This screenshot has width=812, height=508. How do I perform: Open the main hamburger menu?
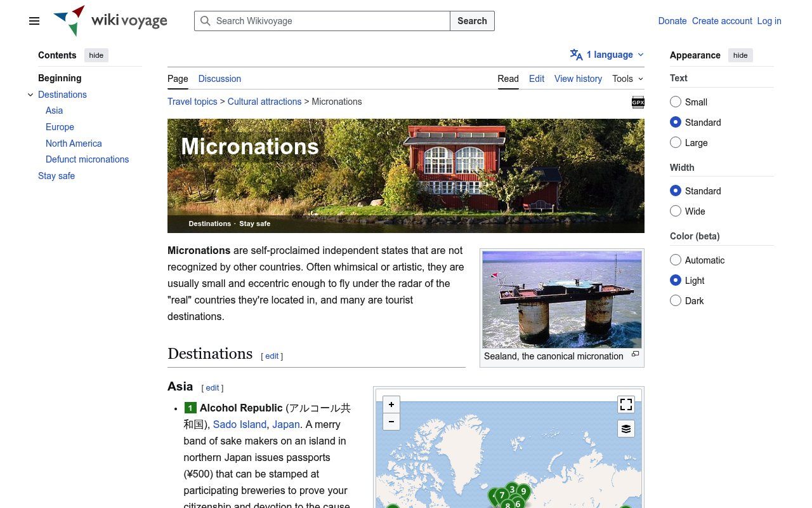[x=34, y=21]
